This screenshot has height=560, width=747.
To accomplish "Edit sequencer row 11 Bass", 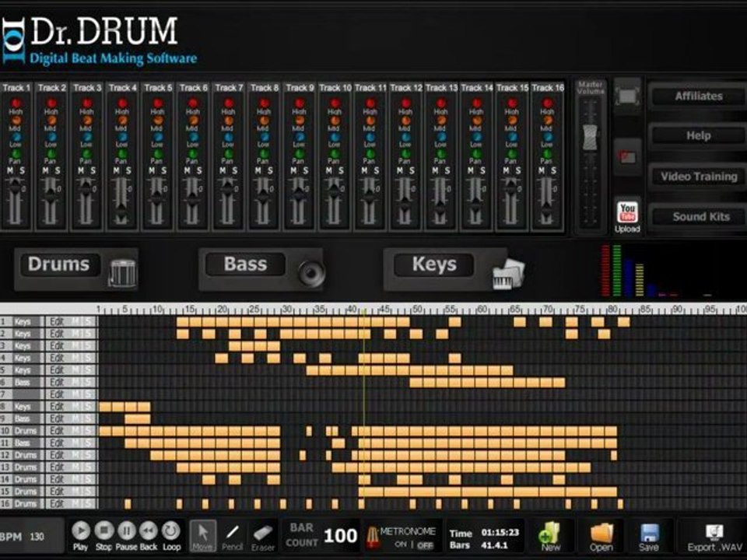I will [57, 443].
